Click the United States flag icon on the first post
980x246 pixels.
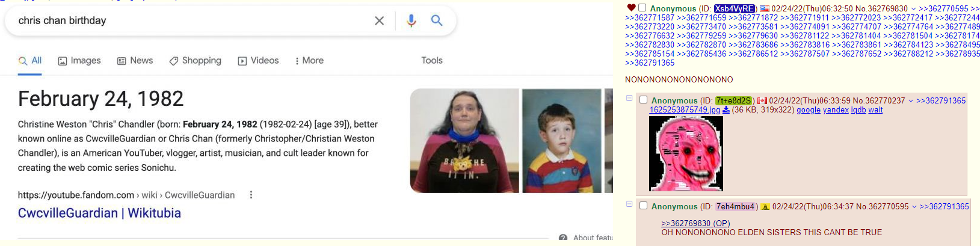(764, 8)
